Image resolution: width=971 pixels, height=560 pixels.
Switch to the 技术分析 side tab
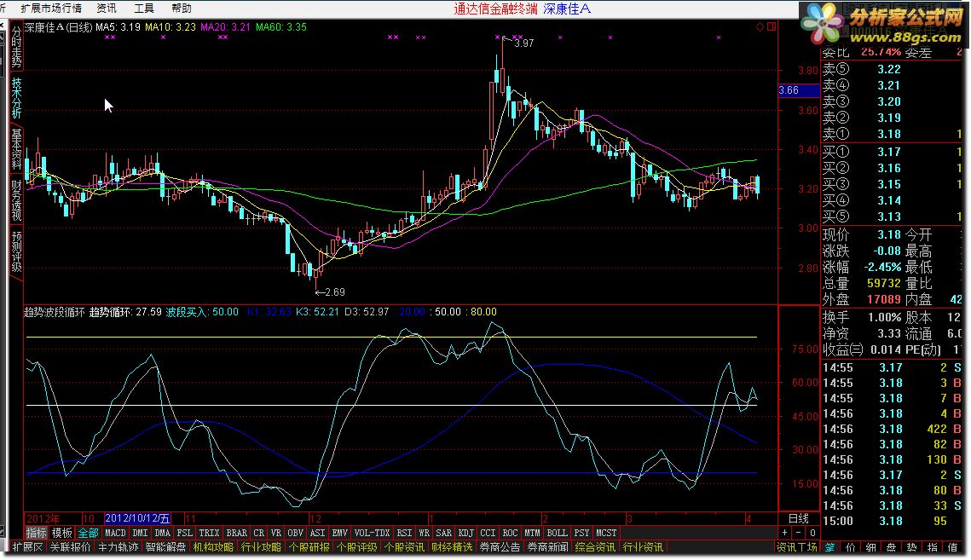(x=16, y=98)
